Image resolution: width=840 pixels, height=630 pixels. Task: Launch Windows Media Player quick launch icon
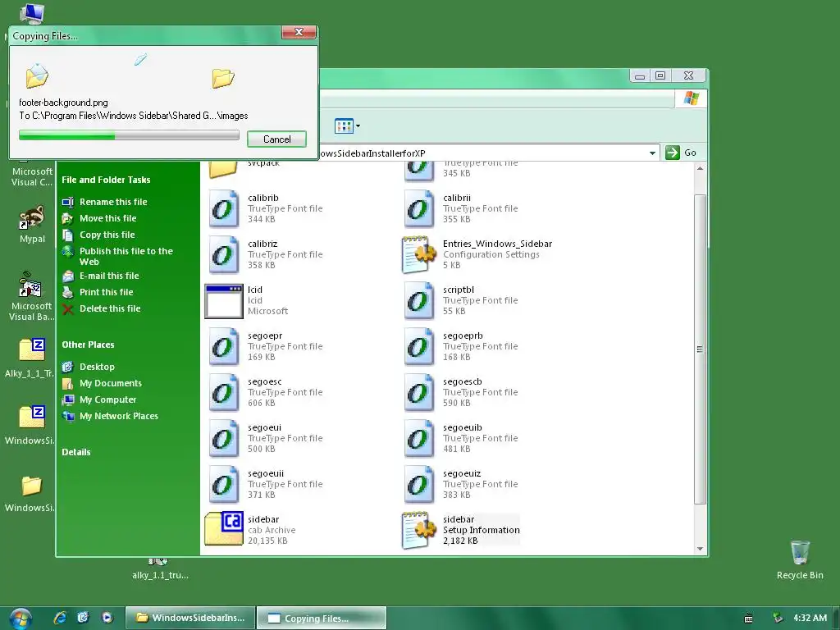click(x=107, y=618)
